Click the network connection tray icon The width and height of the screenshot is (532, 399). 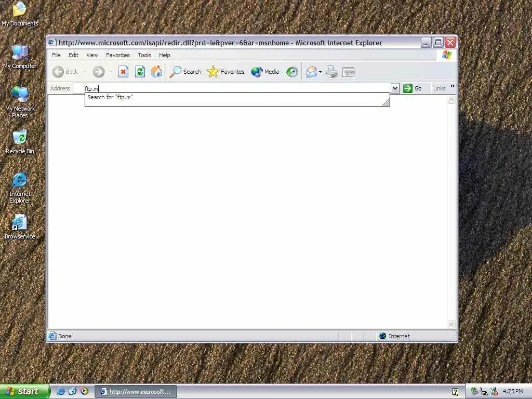click(484, 391)
